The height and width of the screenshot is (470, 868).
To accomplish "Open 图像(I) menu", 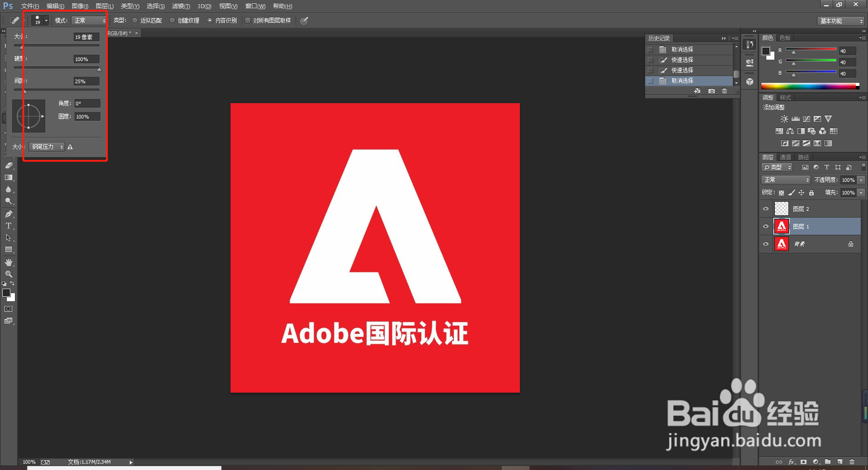I will (x=80, y=6).
